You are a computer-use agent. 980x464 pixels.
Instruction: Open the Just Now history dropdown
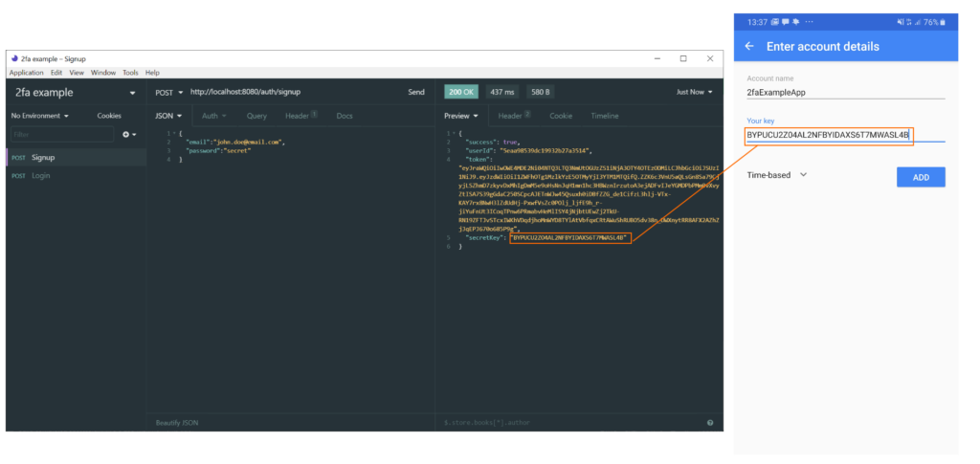click(694, 93)
